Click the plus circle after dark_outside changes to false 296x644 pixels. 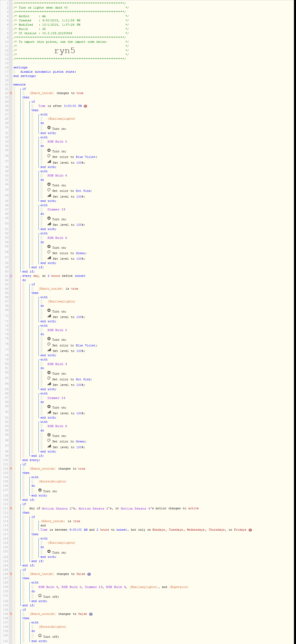(91, 614)
